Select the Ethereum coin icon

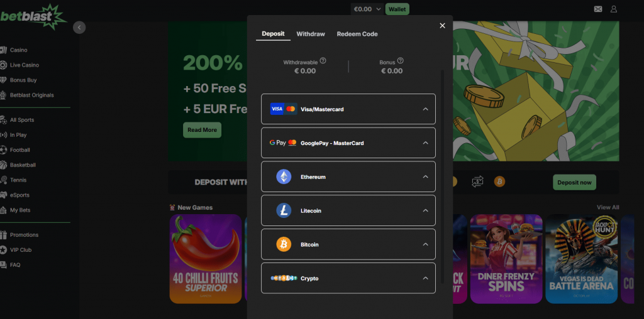[x=284, y=176]
